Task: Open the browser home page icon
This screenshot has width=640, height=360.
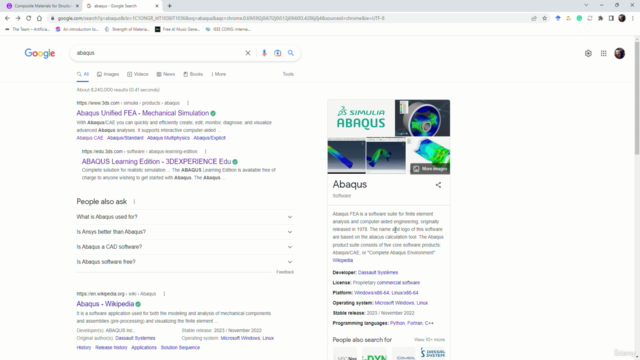Action: click(x=39, y=18)
